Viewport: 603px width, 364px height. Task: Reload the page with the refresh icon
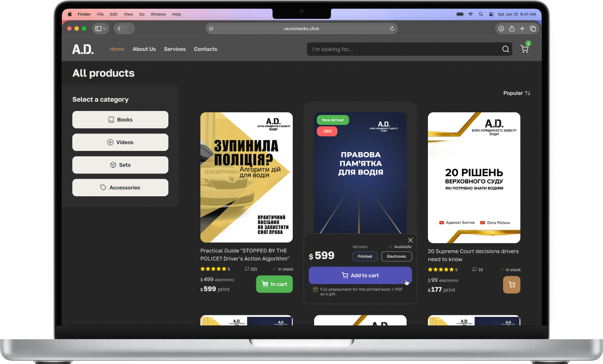click(x=392, y=28)
